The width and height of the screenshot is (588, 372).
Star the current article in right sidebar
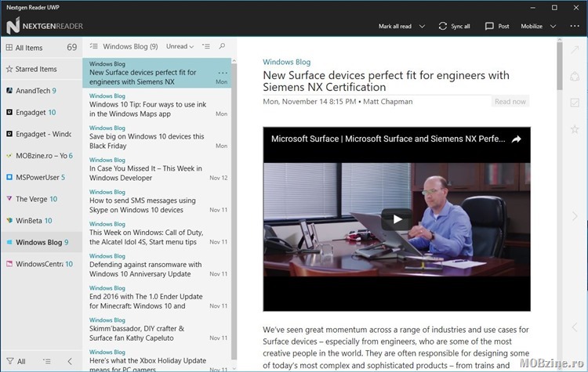pos(574,129)
